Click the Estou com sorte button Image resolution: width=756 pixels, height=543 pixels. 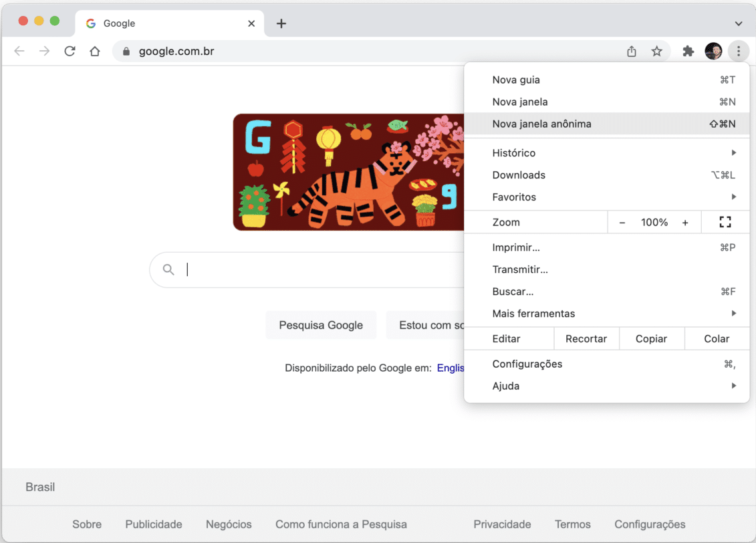425,325
